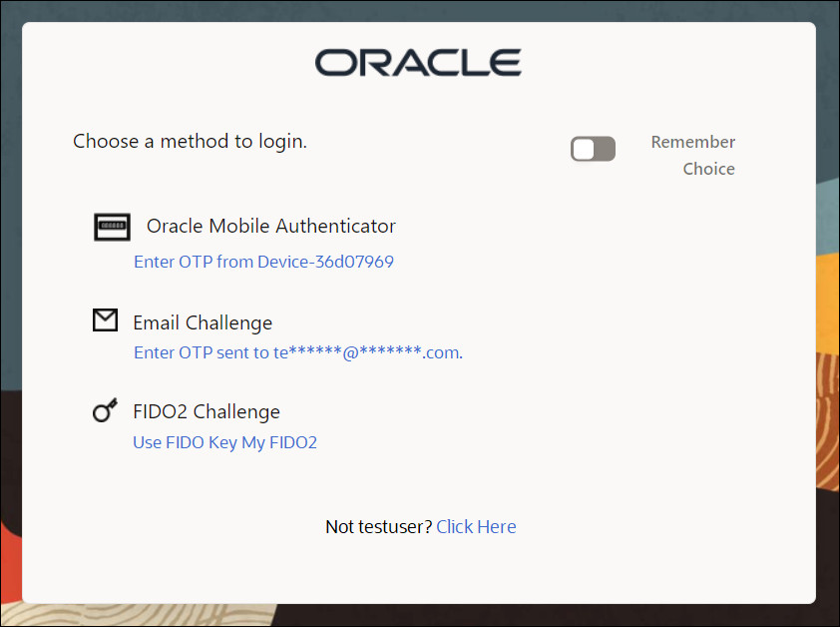Click Here to switch from testuser
Viewport: 840px width, 627px height.
pos(476,526)
